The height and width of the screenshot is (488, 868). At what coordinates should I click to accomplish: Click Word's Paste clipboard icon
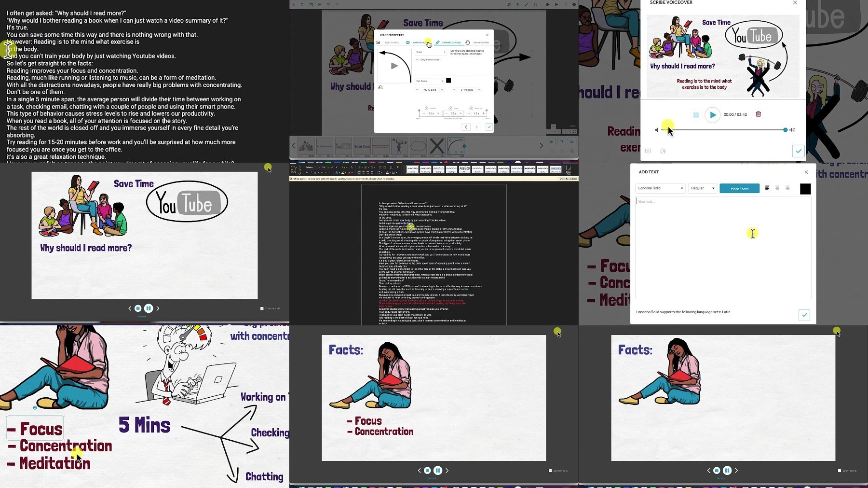pos(293,169)
